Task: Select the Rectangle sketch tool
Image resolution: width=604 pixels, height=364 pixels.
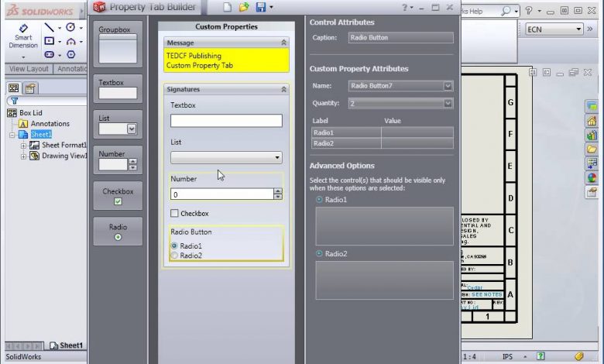Action: 50,41
